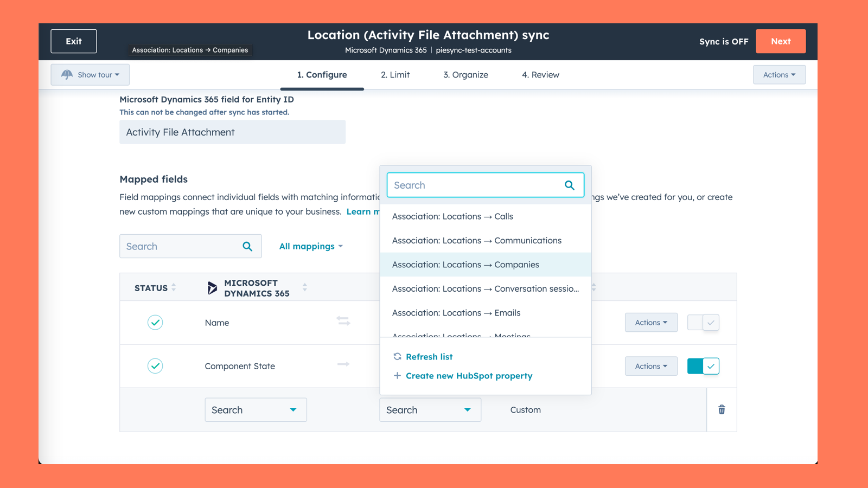Enable the toggle for the Name mapping
Screen dimensions: 868x488
[x=703, y=323]
